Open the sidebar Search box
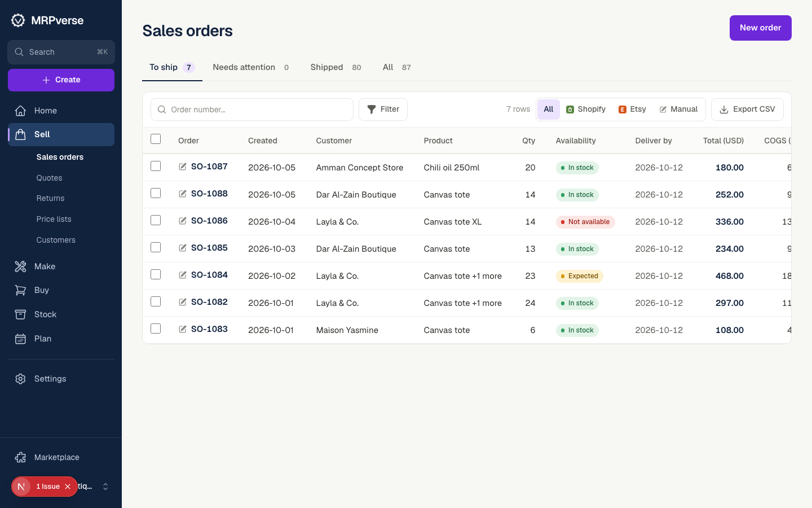Image resolution: width=812 pixels, height=508 pixels. tap(61, 52)
